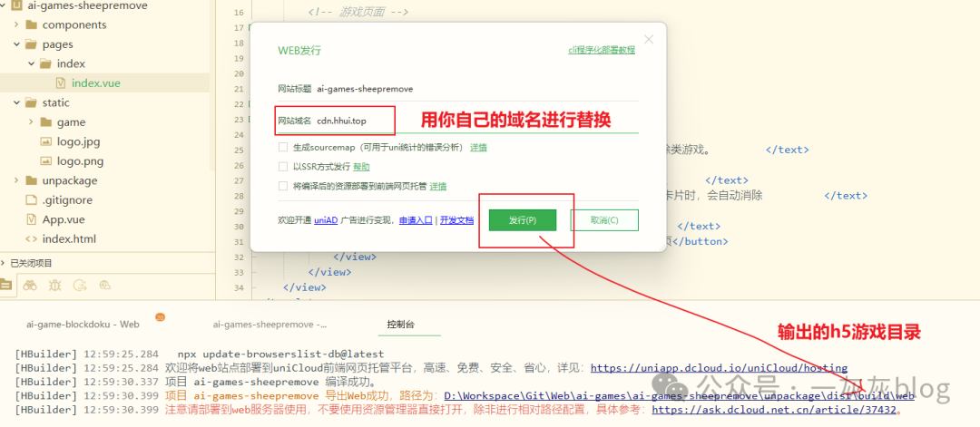Click console text 'npx update-browserslist-db@latest'
Viewport: 980px width, 427px height.
click(x=280, y=354)
